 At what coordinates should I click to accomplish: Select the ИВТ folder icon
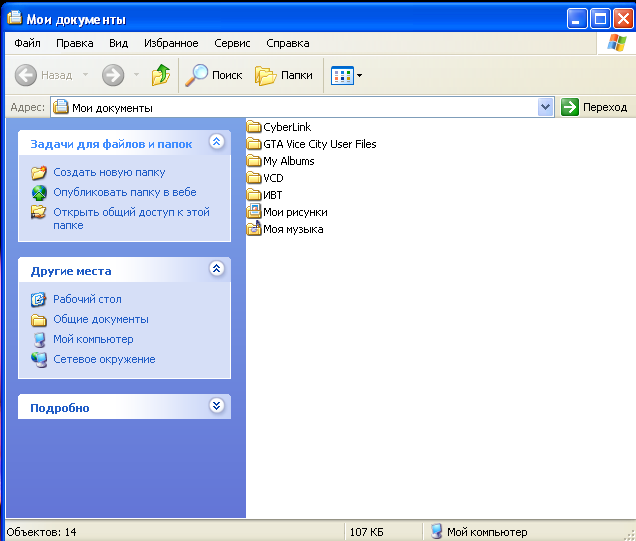tap(254, 195)
